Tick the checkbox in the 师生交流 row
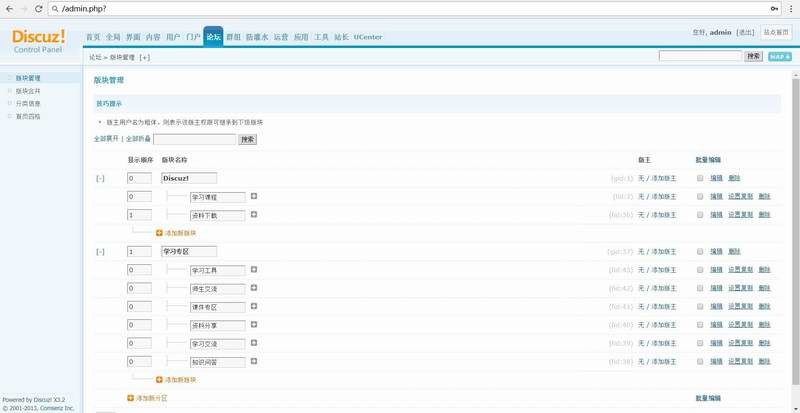Screen dimensions: 800x413 pos(700,288)
